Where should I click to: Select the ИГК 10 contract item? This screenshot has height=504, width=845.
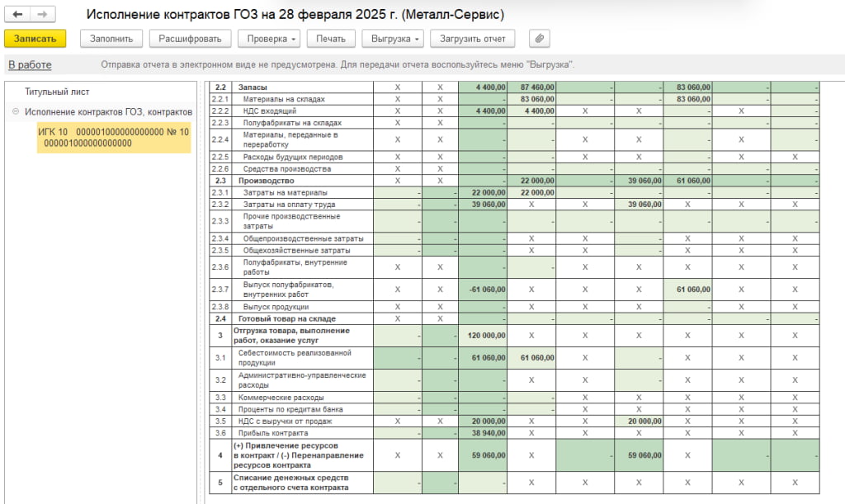[114, 137]
